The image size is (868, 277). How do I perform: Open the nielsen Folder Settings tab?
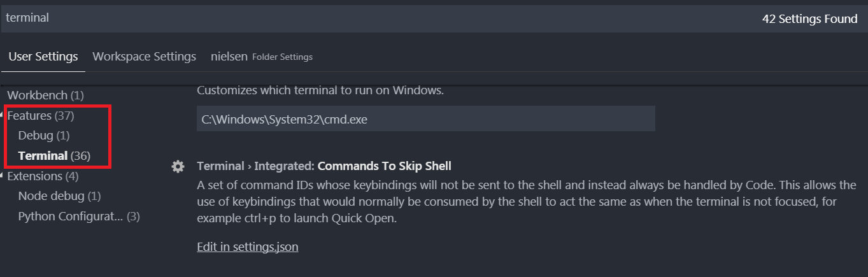point(262,56)
